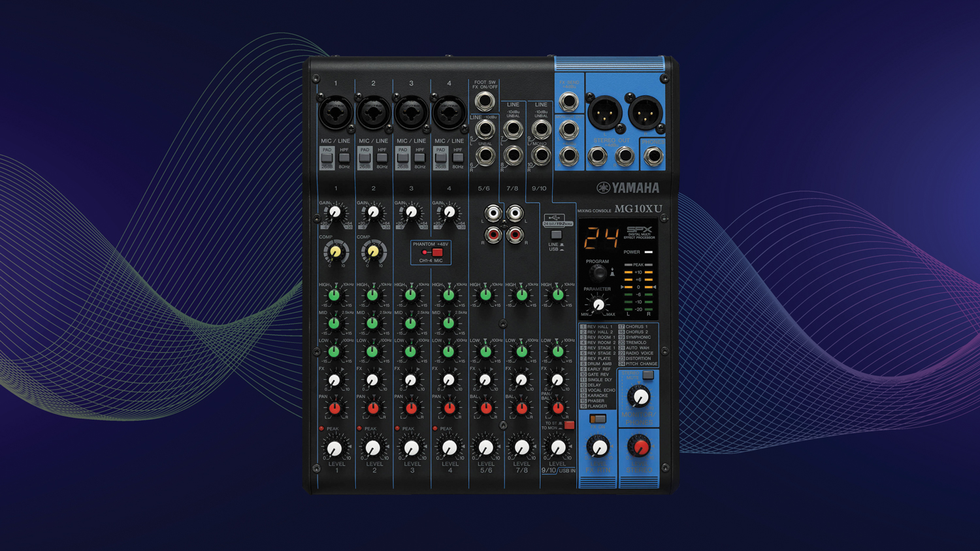Toggle the HPF 80Hz switch on channel 1

coord(344,158)
